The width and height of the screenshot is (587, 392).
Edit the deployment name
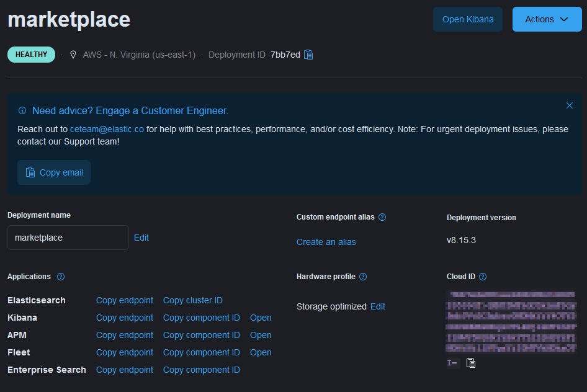141,238
